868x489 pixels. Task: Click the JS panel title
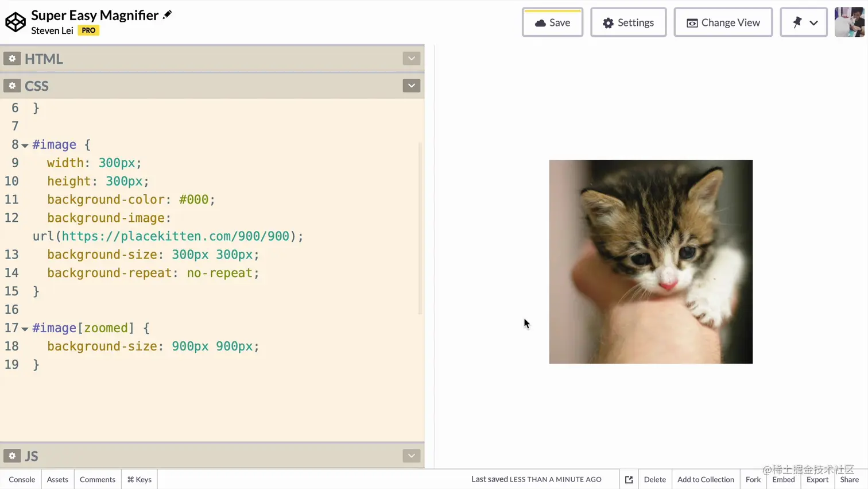pos(32,456)
